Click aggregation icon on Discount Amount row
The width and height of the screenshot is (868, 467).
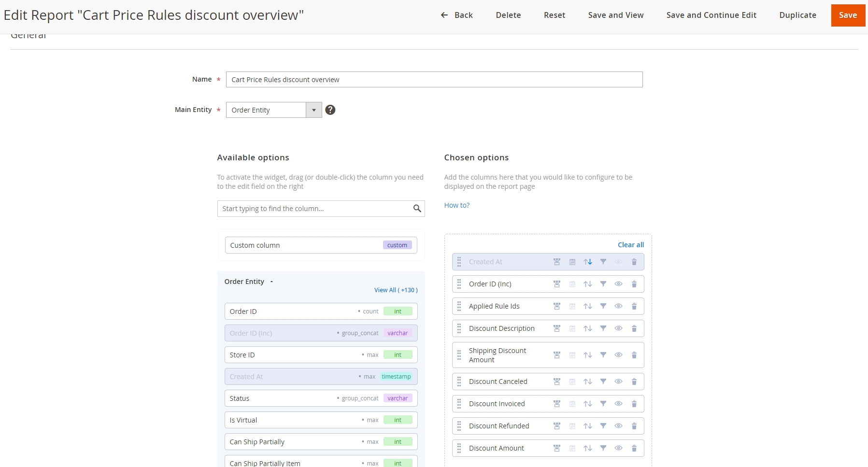click(557, 448)
